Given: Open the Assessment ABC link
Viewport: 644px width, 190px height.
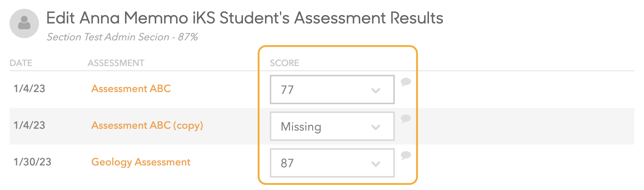Looking at the screenshot, I should coord(131,88).
